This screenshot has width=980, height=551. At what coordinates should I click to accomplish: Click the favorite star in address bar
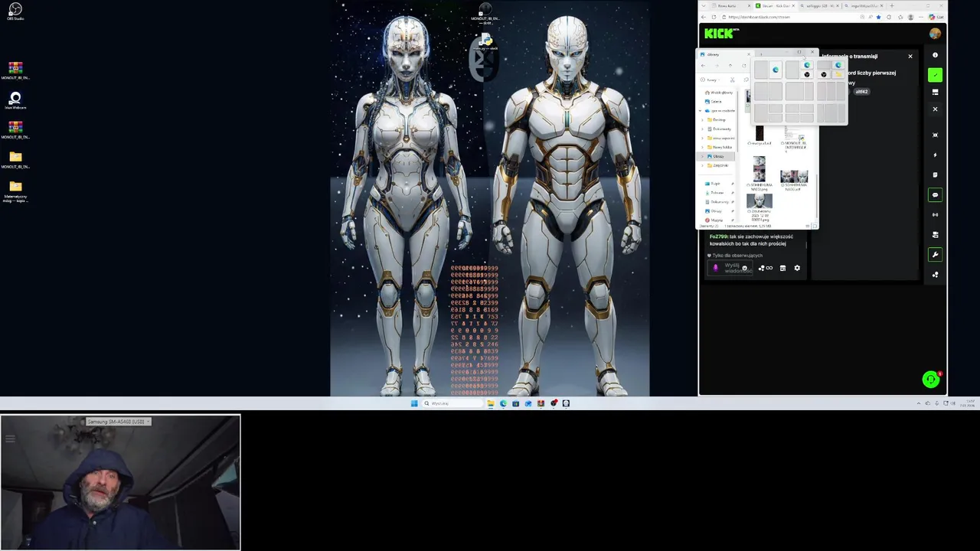click(878, 17)
